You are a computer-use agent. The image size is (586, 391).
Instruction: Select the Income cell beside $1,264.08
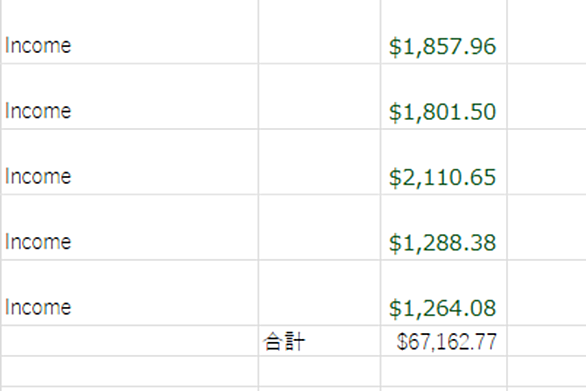click(129, 293)
